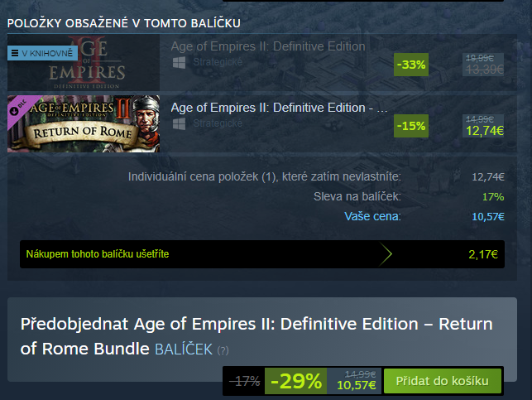Click the Vaše cena label
532x400 pixels.
(372, 217)
